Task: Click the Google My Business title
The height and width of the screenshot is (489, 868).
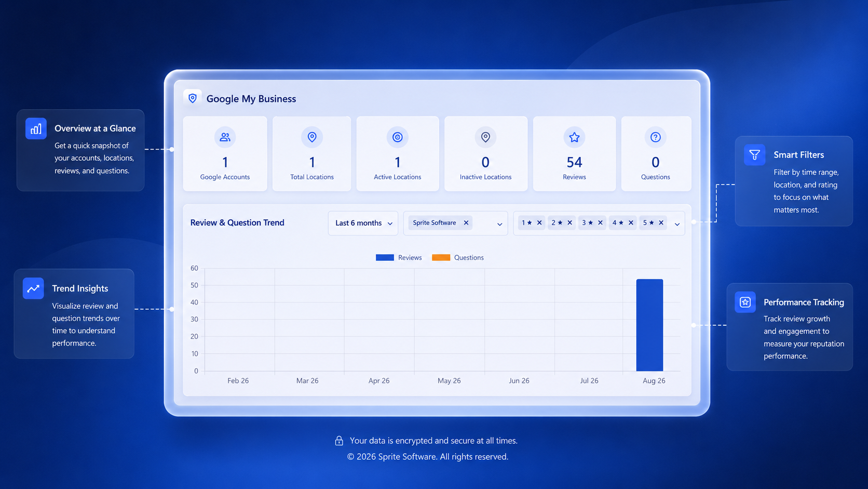Action: coord(251,99)
